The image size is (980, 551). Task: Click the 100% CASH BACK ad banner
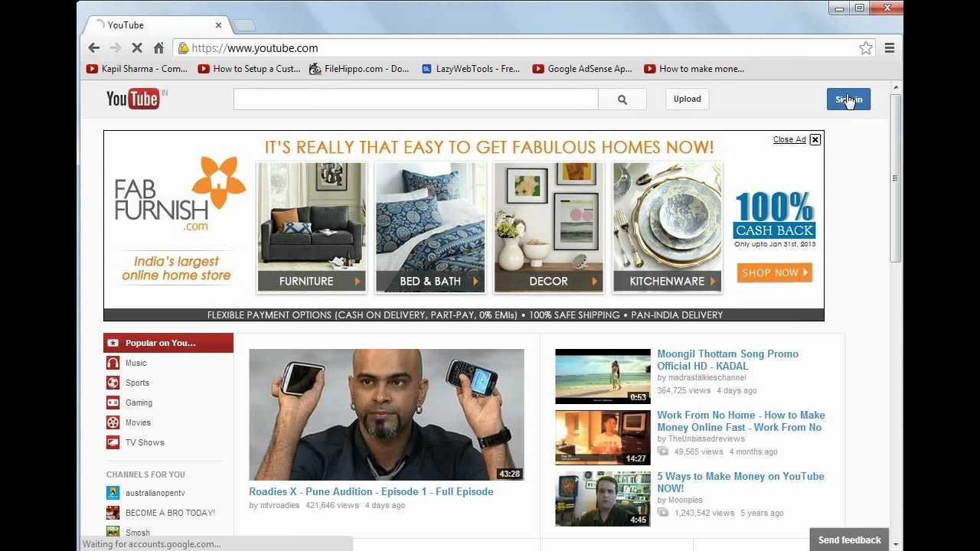click(775, 218)
